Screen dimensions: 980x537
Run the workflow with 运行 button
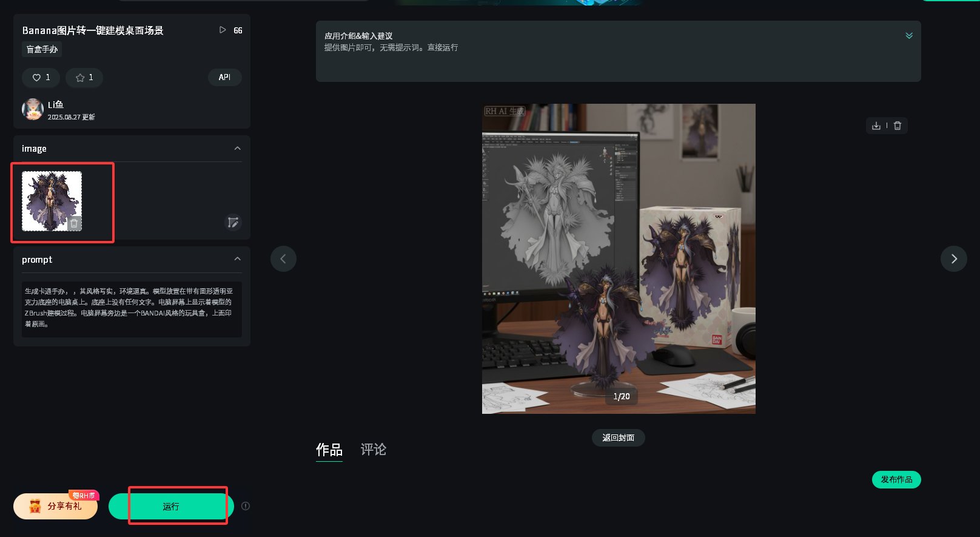pyautogui.click(x=171, y=506)
